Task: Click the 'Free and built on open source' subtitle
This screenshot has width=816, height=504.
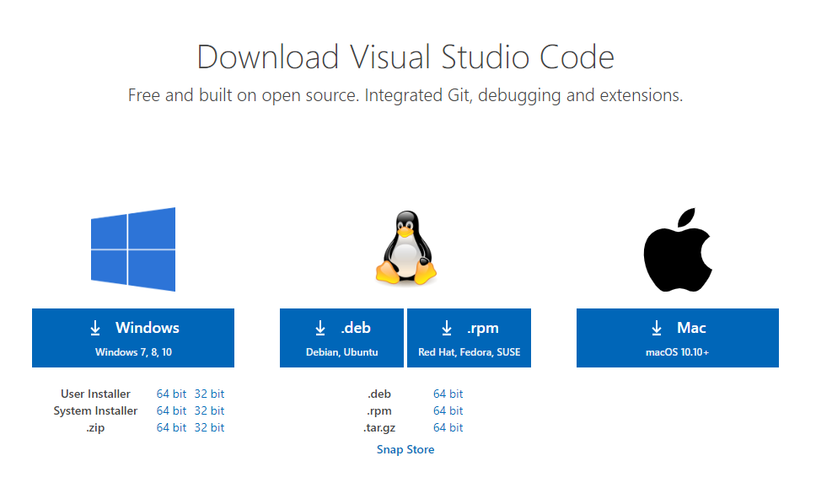Action: coord(405,95)
